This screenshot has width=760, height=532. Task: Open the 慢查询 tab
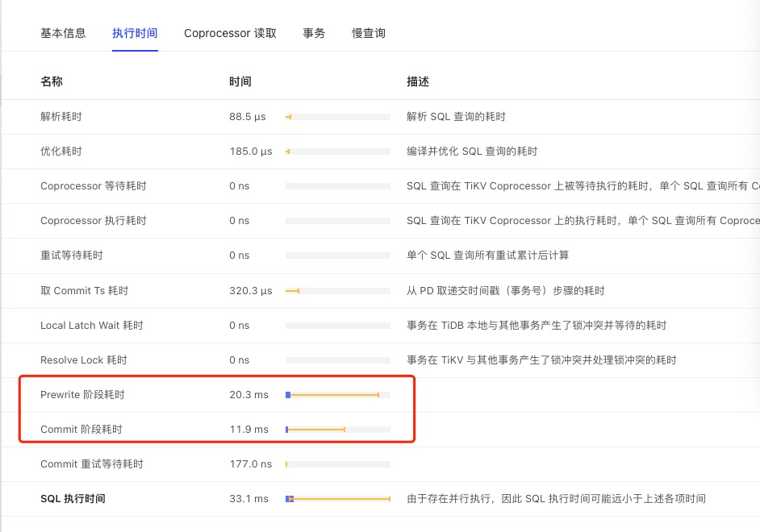point(368,33)
